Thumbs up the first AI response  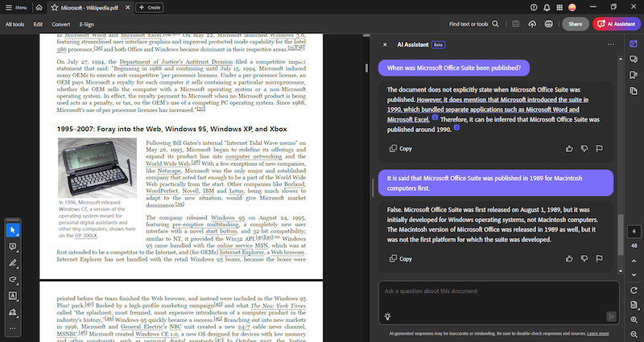(570, 148)
